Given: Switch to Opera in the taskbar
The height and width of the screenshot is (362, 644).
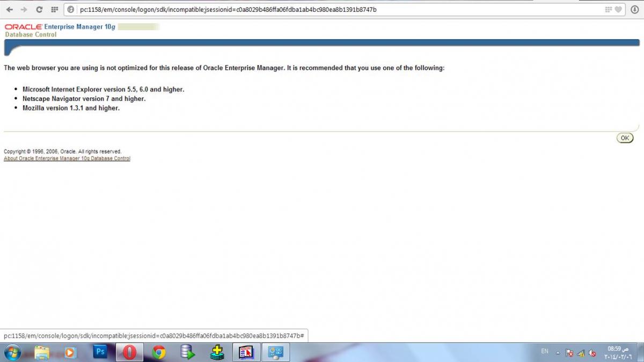Looking at the screenshot, I should (129, 352).
